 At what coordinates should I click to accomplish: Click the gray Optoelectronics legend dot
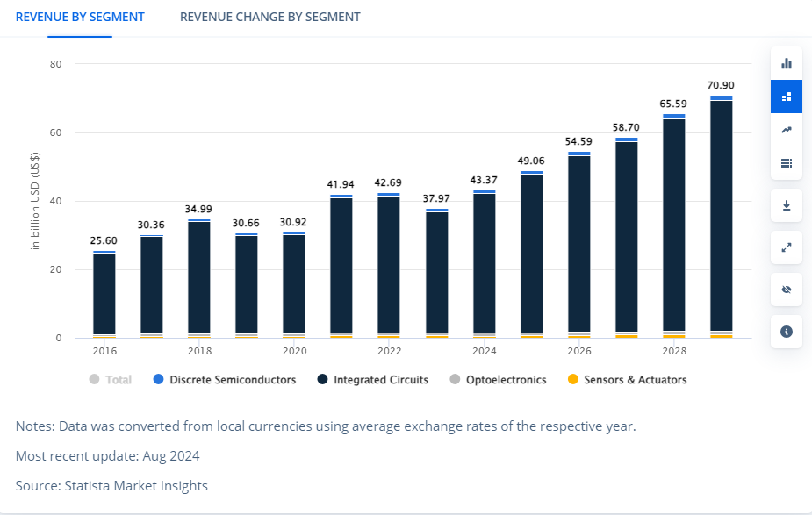pos(455,379)
